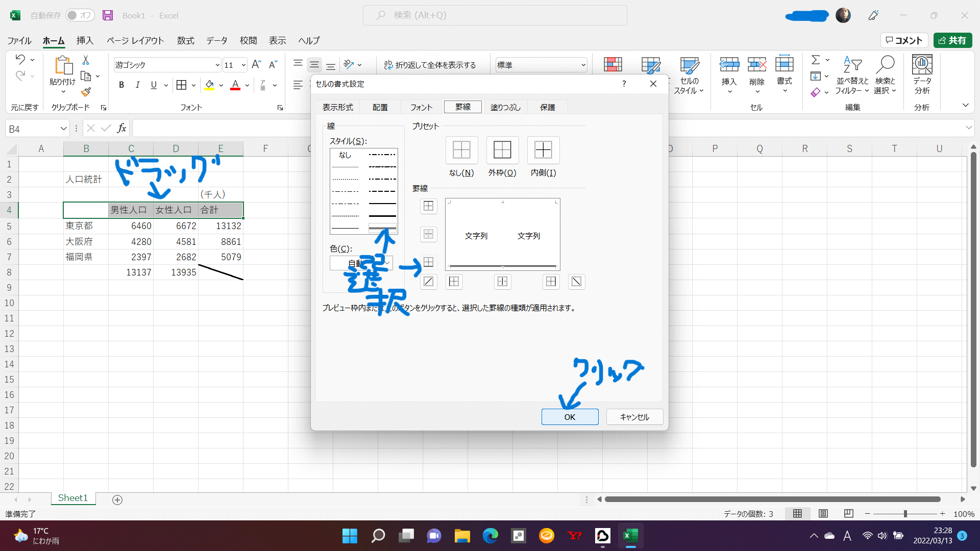980x551 pixels.
Task: Open the border color 色 dropdown
Action: [387, 263]
